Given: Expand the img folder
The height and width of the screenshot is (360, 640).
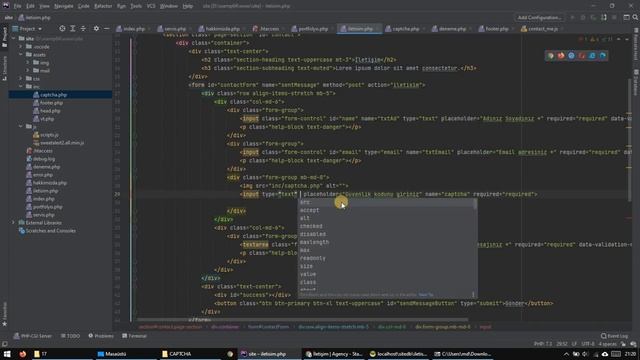Looking at the screenshot, I should [28, 62].
